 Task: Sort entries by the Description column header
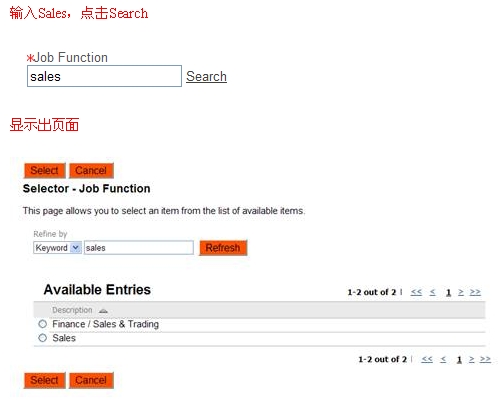coord(72,310)
